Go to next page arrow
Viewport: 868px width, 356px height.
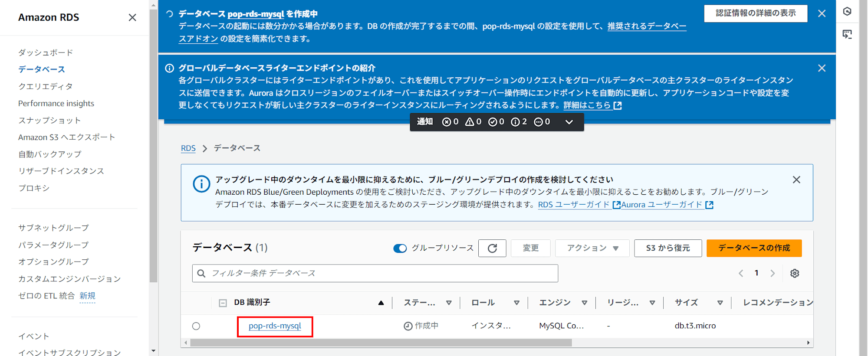(x=773, y=273)
